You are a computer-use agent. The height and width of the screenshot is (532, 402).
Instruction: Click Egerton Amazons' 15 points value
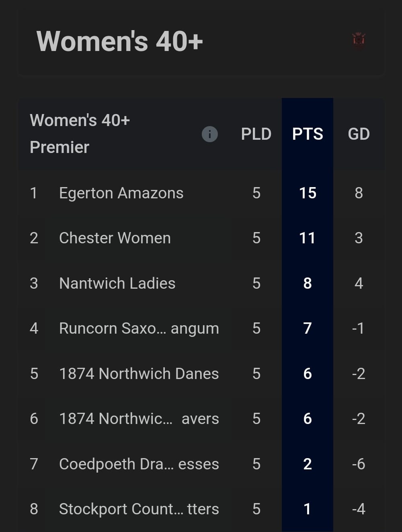click(308, 193)
